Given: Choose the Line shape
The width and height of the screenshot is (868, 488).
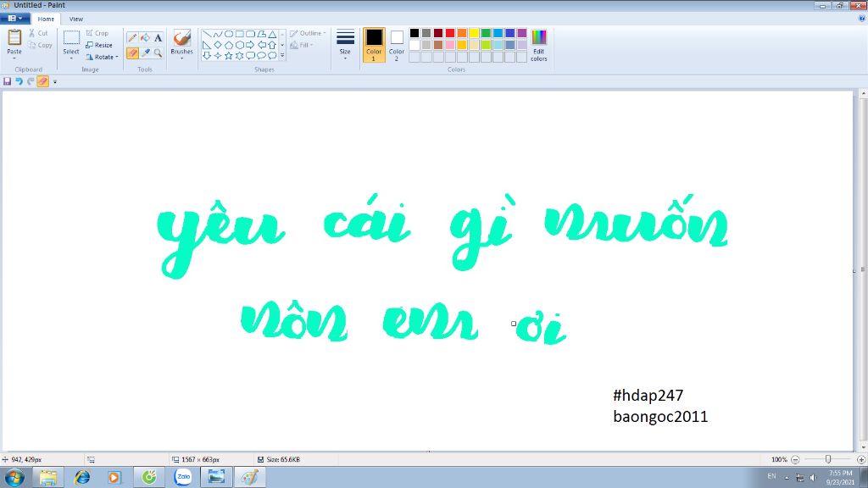Looking at the screenshot, I should pos(207,34).
